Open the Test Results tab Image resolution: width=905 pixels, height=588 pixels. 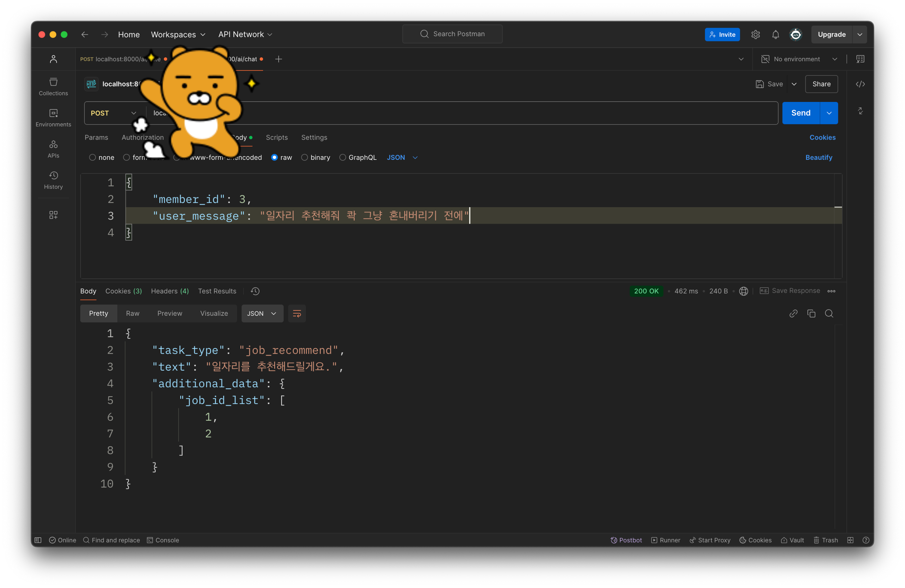point(217,291)
